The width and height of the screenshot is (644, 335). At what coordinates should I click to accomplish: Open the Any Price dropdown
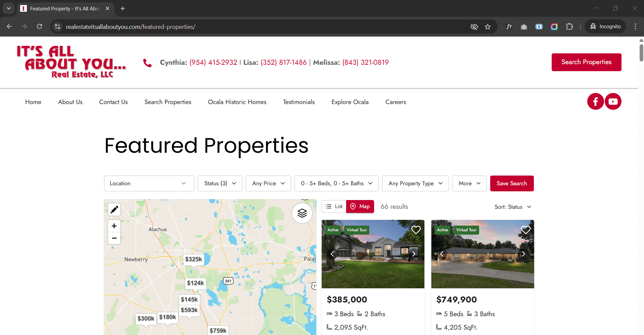click(268, 184)
